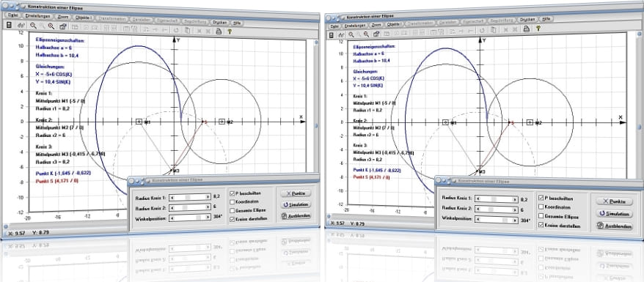Enable 'Gesamte Ellipse' checkbox in the left dialog
Image resolution: width=644 pixels, height=282 pixels.
tap(232, 211)
